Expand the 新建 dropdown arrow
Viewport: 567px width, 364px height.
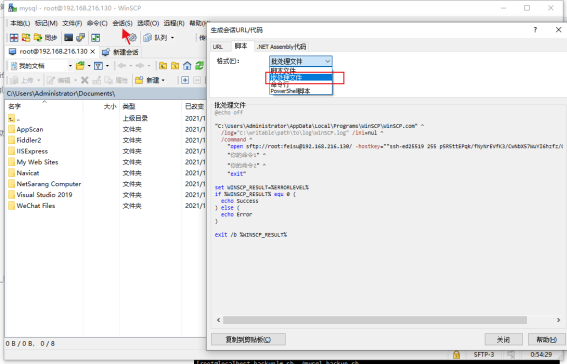click(x=163, y=80)
